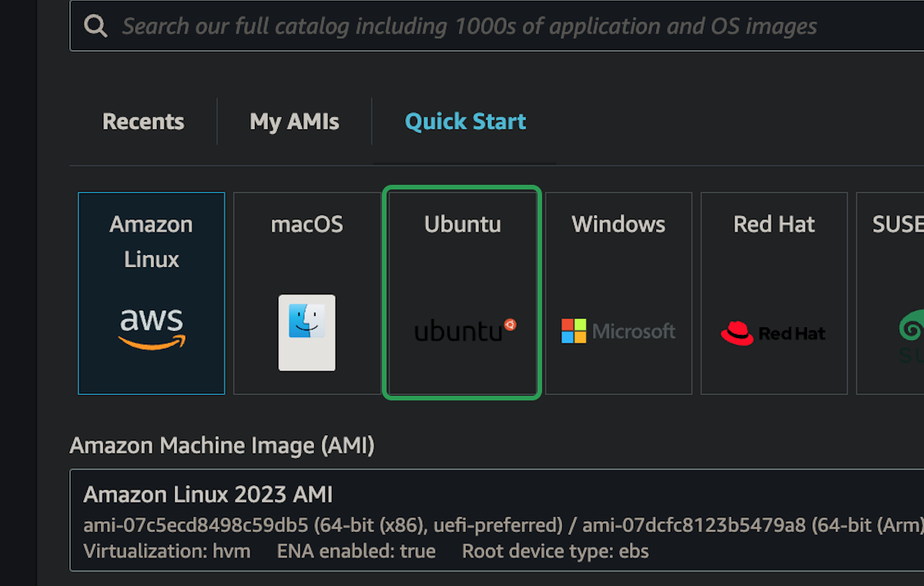Select the SUSE OS tile

890,293
